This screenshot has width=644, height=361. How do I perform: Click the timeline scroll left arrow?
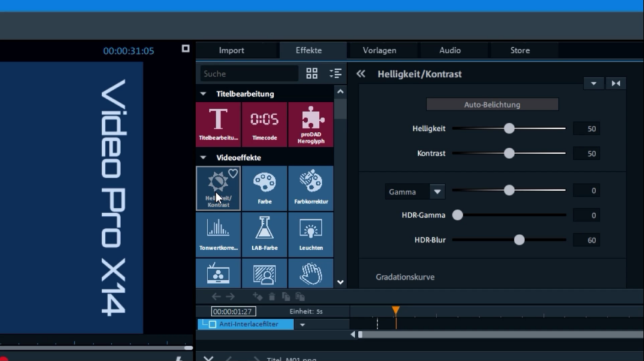(353, 335)
